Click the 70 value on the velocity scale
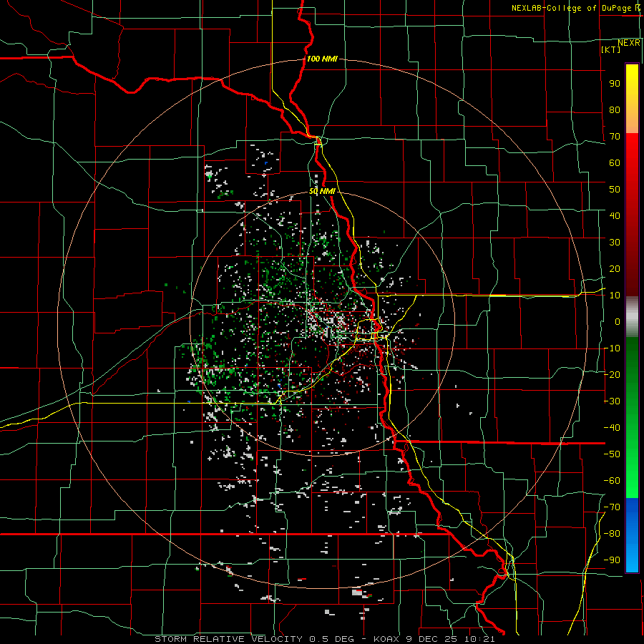 [615, 137]
